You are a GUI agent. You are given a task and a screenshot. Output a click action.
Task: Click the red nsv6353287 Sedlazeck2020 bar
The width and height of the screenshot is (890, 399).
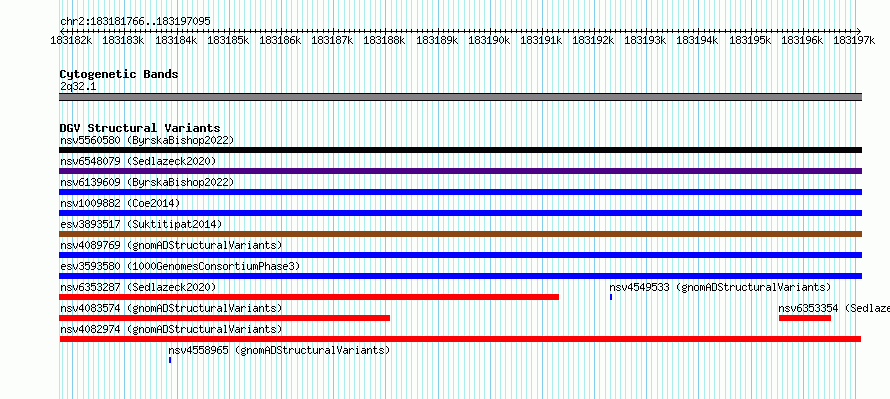309,297
